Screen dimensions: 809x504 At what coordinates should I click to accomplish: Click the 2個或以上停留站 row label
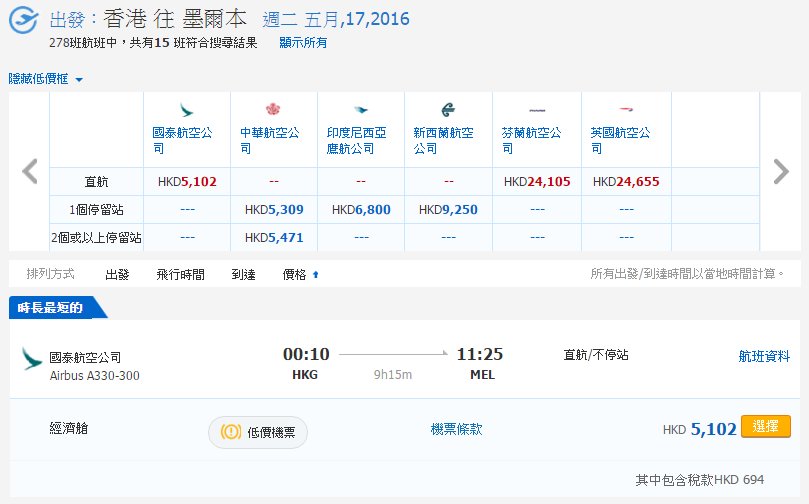pyautogui.click(x=96, y=237)
